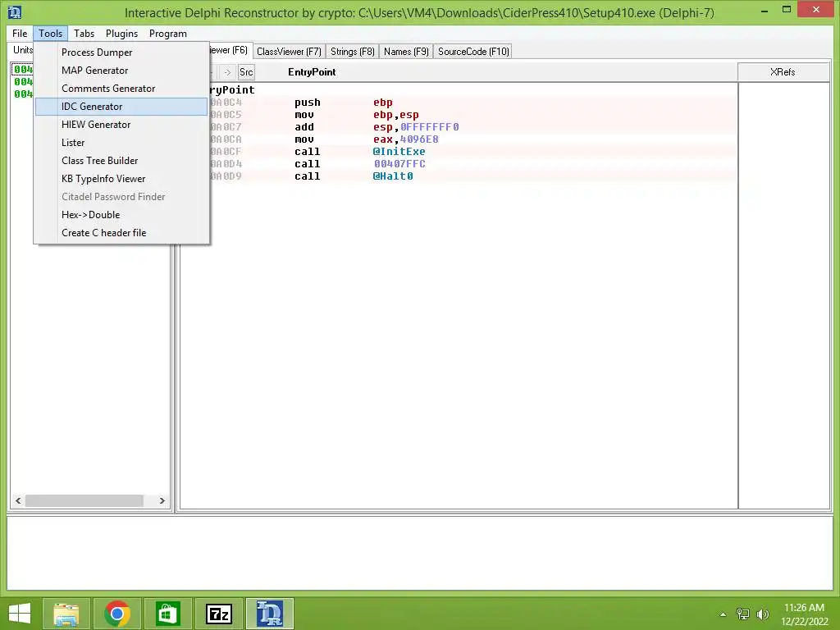Click the 00407FFC call address

pos(399,164)
